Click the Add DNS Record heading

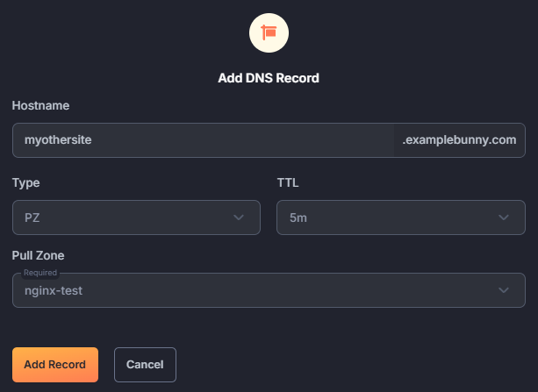[x=269, y=78]
